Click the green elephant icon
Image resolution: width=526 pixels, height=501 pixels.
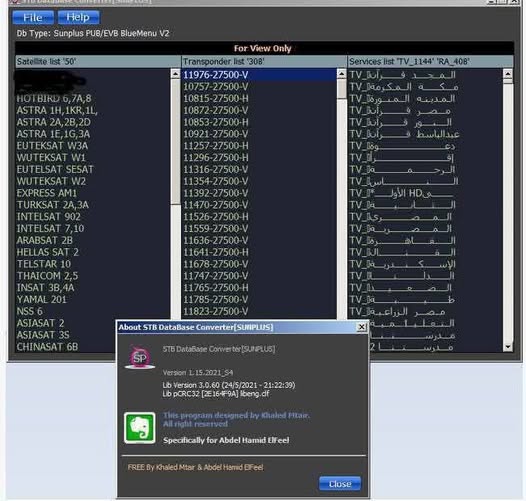pos(140,428)
